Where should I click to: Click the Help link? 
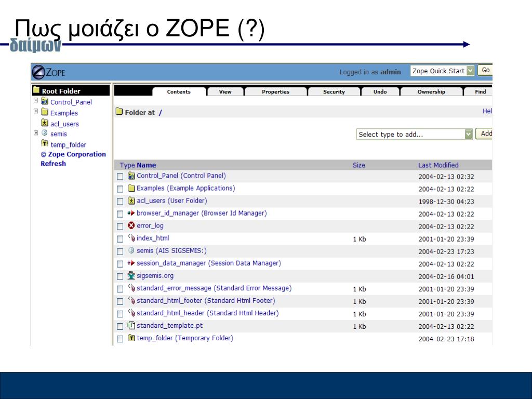tap(487, 111)
